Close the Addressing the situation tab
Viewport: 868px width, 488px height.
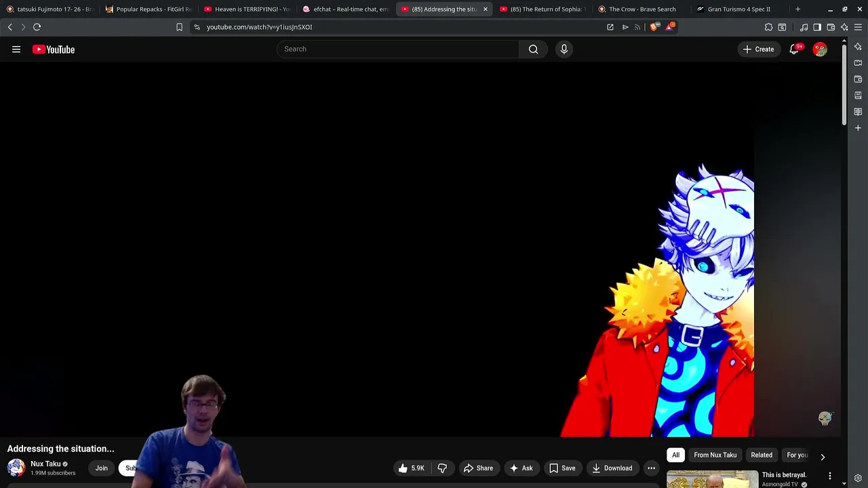(485, 9)
